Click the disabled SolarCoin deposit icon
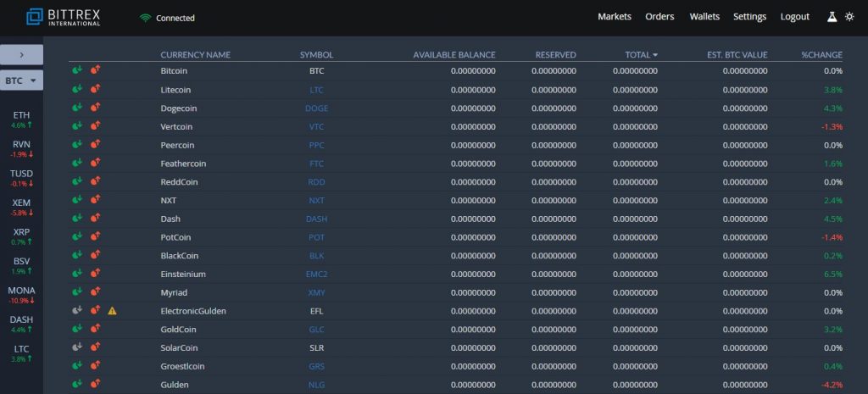The height and width of the screenshot is (394, 868). click(77, 347)
